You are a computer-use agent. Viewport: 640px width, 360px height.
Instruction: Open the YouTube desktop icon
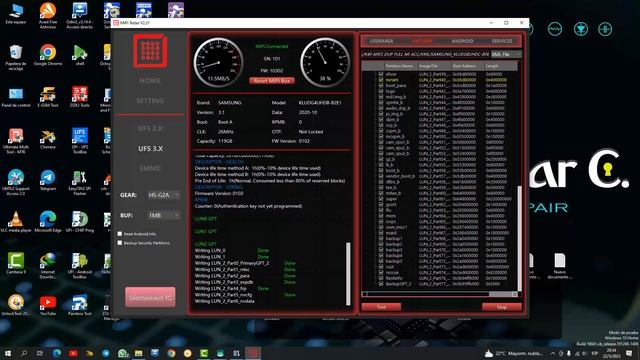coord(48,305)
